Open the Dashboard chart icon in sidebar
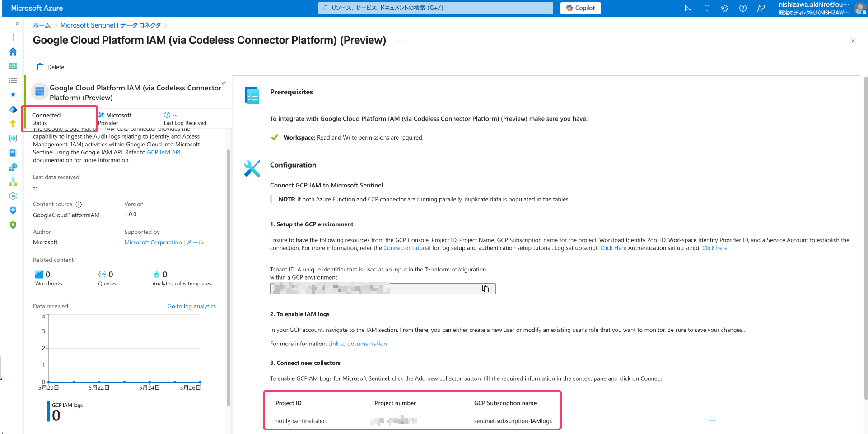Image resolution: width=868 pixels, height=434 pixels. (13, 66)
